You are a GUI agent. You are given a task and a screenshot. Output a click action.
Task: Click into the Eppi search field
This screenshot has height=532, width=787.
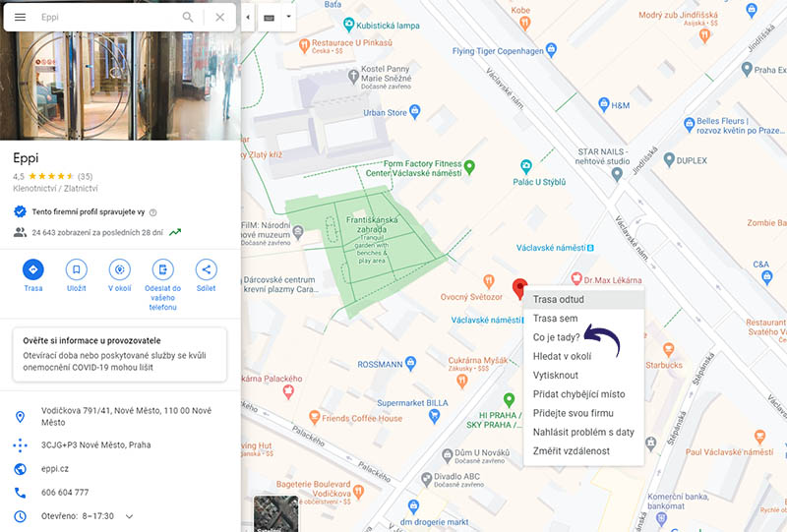click(x=103, y=17)
